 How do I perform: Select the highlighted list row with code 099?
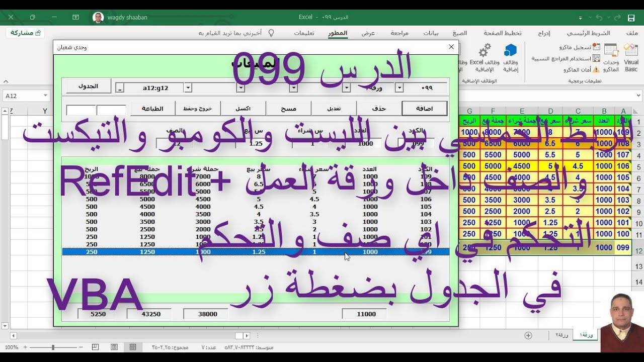click(256, 251)
